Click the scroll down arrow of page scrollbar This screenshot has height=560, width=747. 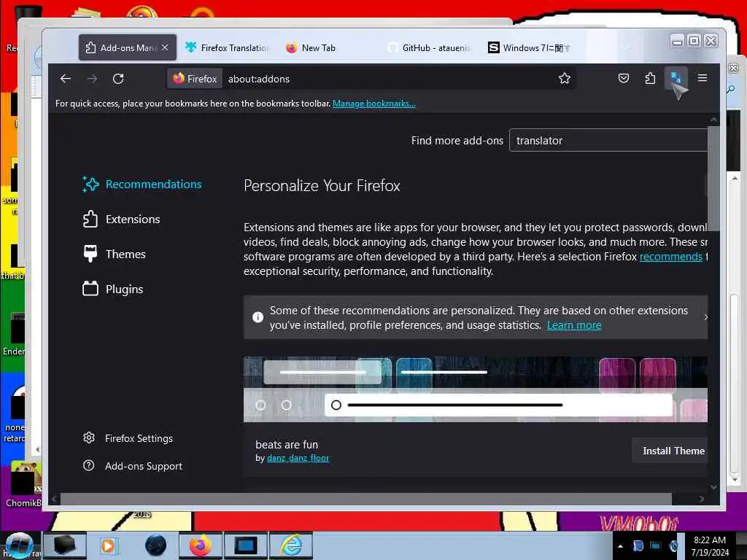point(713,487)
